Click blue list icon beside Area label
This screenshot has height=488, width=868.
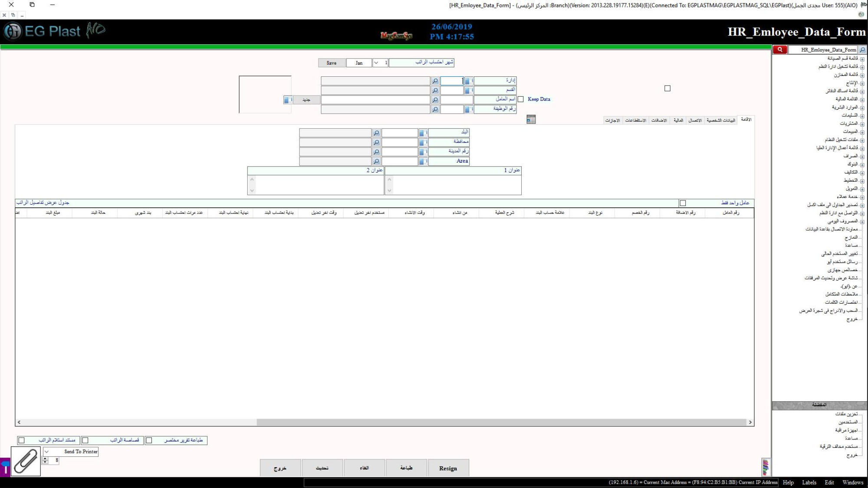point(423,161)
